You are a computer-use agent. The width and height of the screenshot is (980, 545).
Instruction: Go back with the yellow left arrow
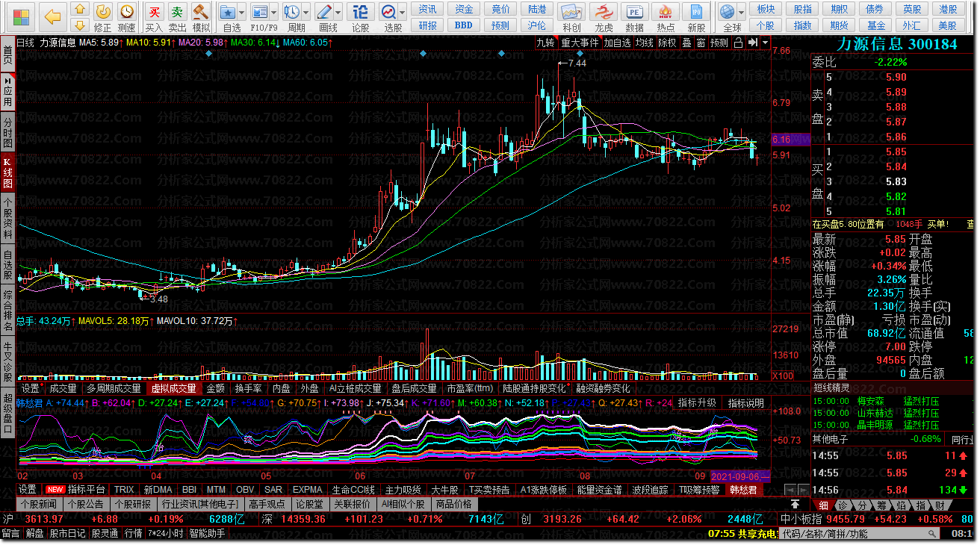coord(52,16)
